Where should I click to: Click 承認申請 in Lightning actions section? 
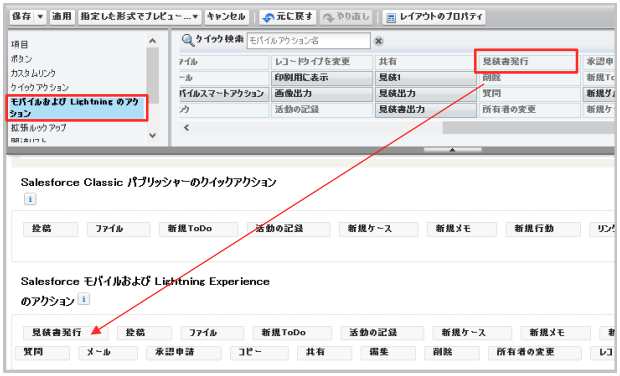tap(183, 352)
